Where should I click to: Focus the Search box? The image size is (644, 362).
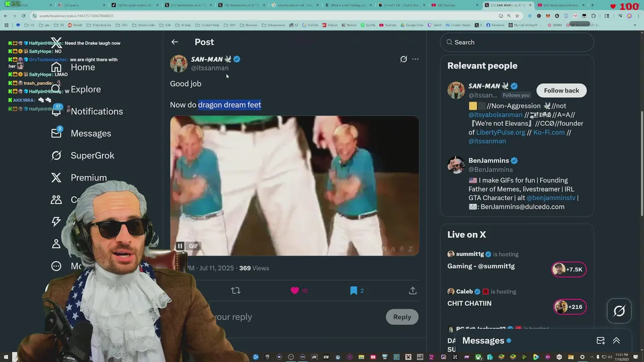click(517, 42)
